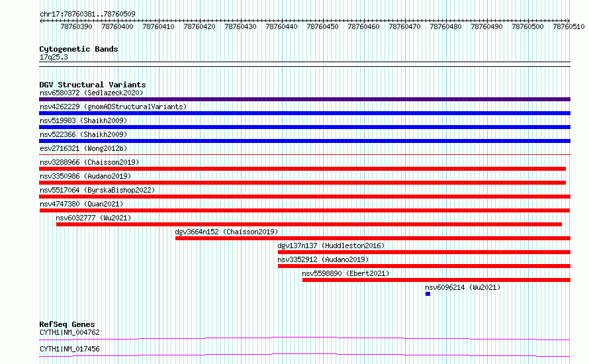Screen dimensions: 589x364
Task: Click the thin red esv2716321 variant line
Action: click(x=304, y=154)
